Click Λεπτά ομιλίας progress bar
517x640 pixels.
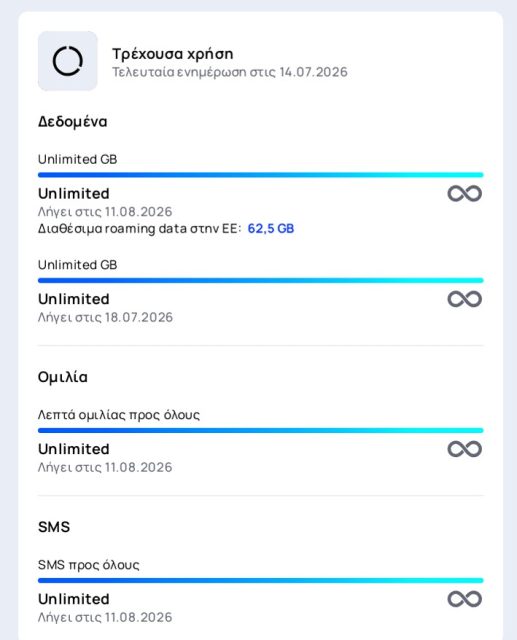tap(261, 431)
